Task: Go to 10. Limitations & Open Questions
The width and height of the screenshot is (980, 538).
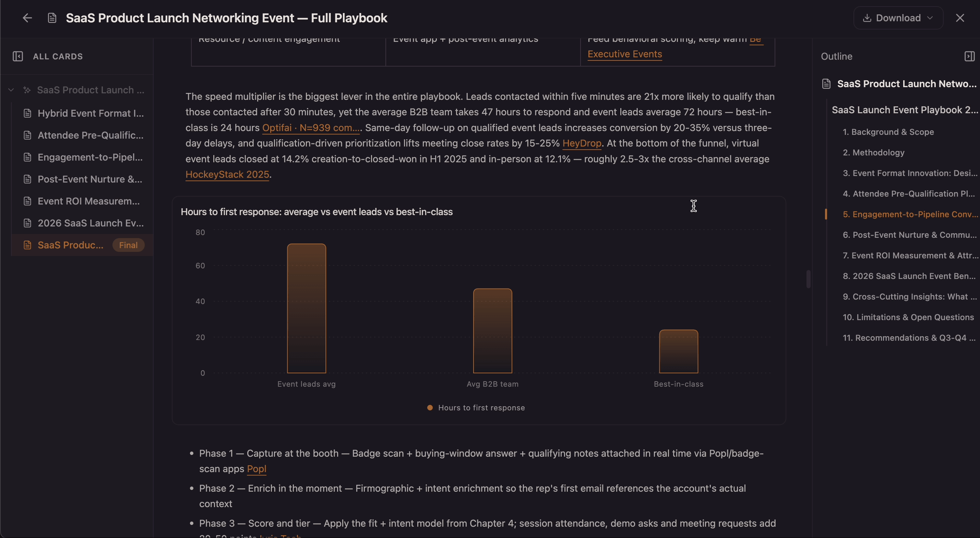Action: pyautogui.click(x=908, y=317)
